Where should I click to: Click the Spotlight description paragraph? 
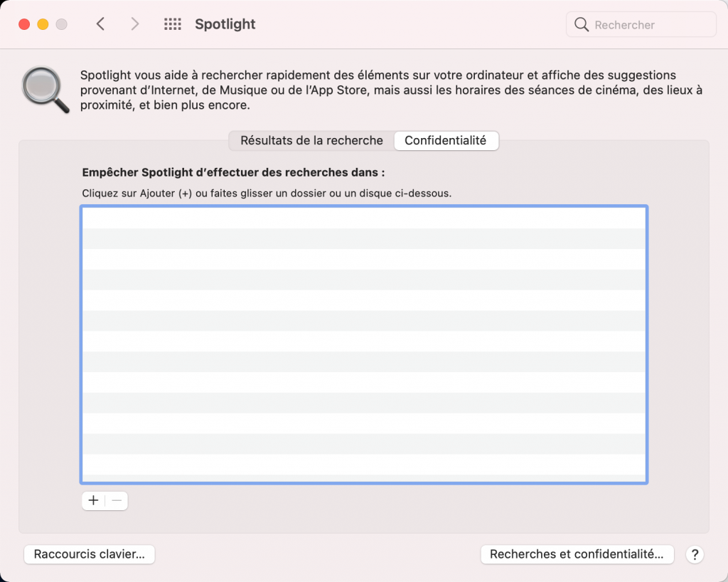coord(391,90)
